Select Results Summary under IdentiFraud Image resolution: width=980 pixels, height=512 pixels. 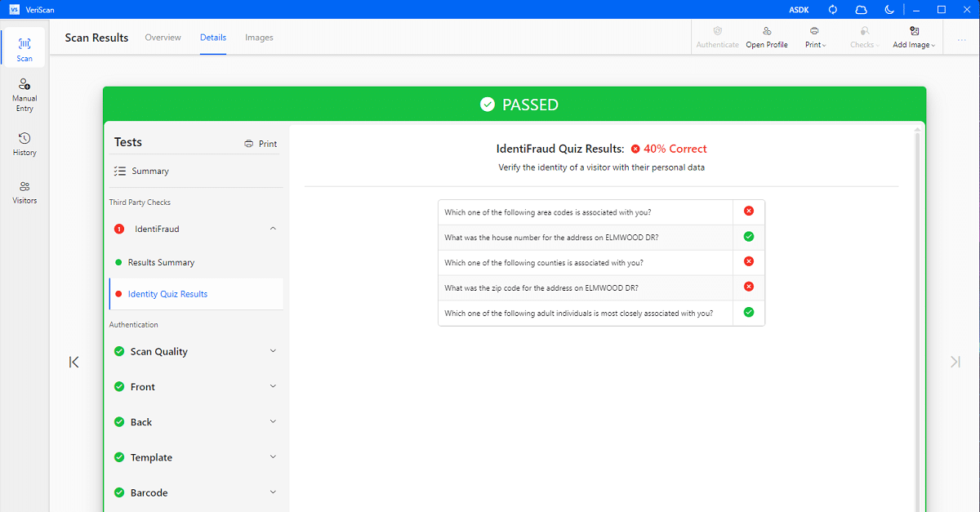click(161, 263)
